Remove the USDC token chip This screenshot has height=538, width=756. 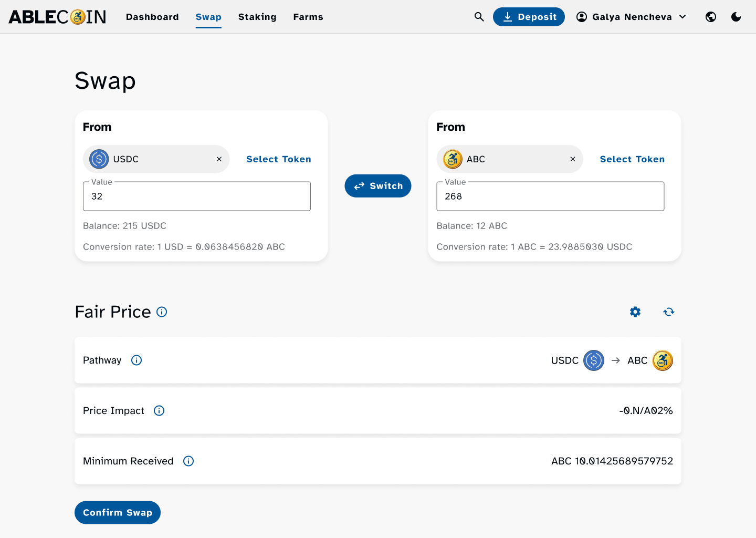(219, 159)
